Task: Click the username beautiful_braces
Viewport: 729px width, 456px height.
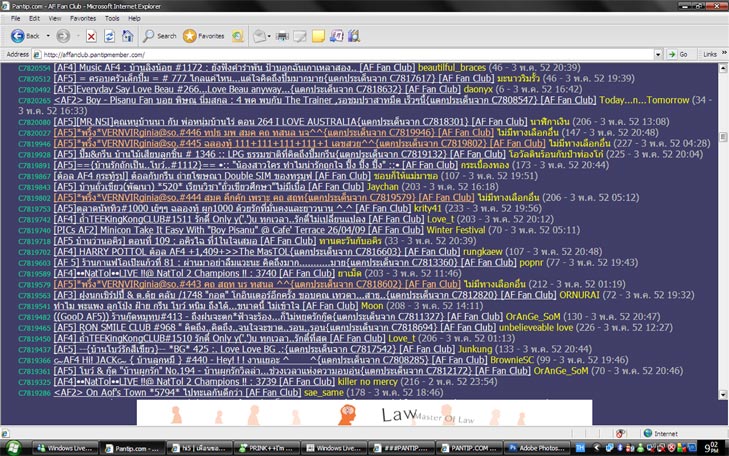Action: tap(452, 68)
